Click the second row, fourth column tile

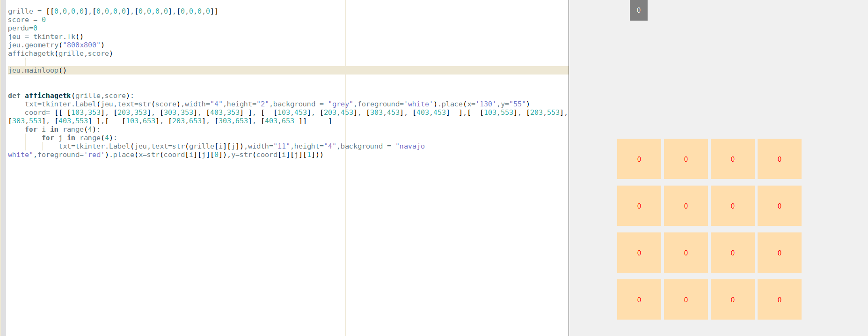(x=779, y=206)
